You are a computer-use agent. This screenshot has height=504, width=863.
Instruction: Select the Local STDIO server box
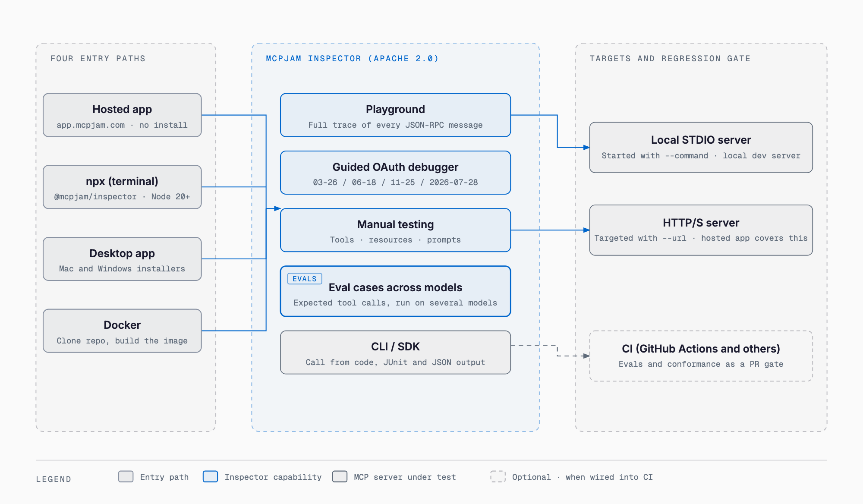[701, 148]
